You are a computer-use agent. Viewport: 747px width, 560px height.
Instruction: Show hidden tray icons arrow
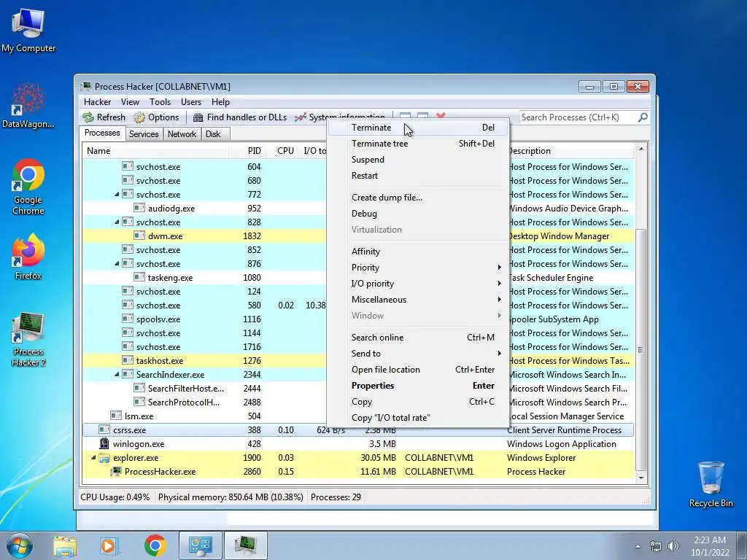click(638, 546)
